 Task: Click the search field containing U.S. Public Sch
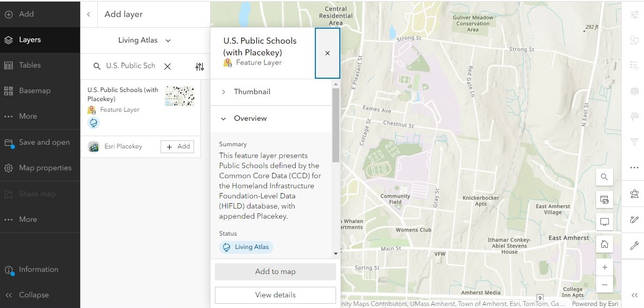coord(131,66)
